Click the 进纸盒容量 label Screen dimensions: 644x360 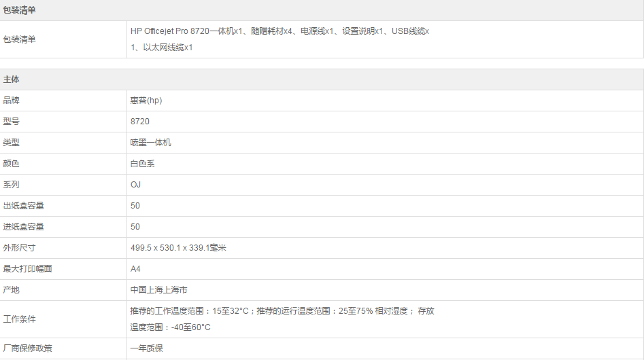(x=23, y=227)
